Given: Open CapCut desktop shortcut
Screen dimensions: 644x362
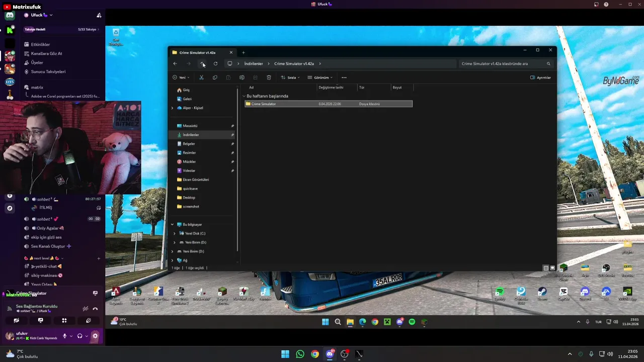Looking at the screenshot, I should (563, 294).
